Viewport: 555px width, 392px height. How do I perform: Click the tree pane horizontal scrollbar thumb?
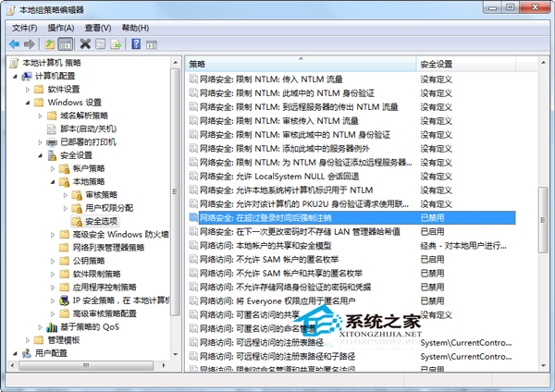click(x=86, y=365)
